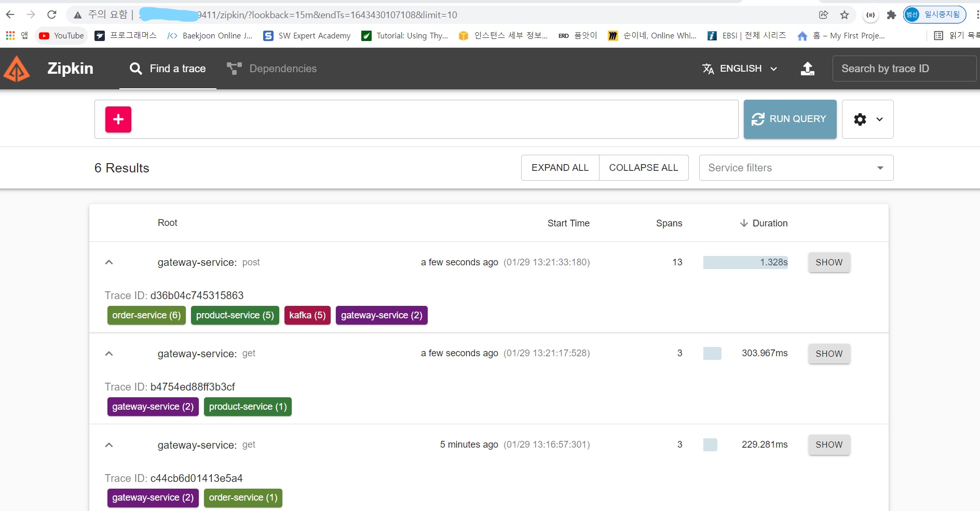Open the settings gear icon
Viewport: 980px width, 511px height.
click(860, 119)
